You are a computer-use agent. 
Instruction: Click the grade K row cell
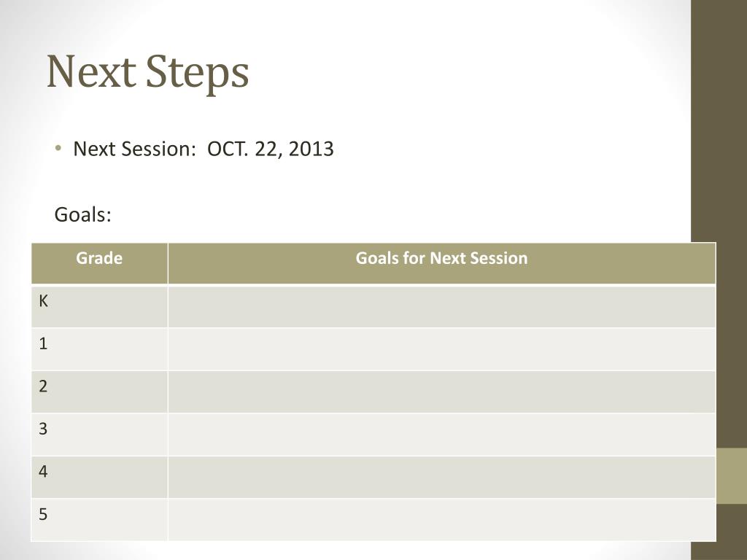tap(99, 306)
